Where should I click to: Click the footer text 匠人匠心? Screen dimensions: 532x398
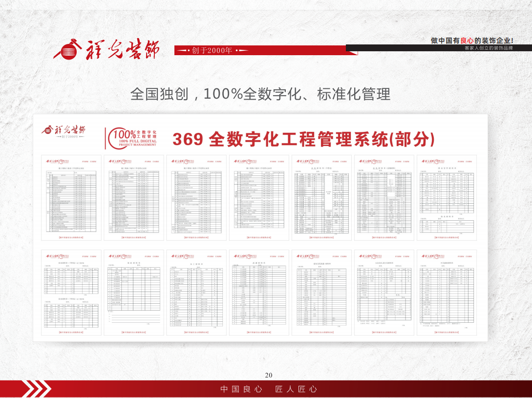(296, 389)
